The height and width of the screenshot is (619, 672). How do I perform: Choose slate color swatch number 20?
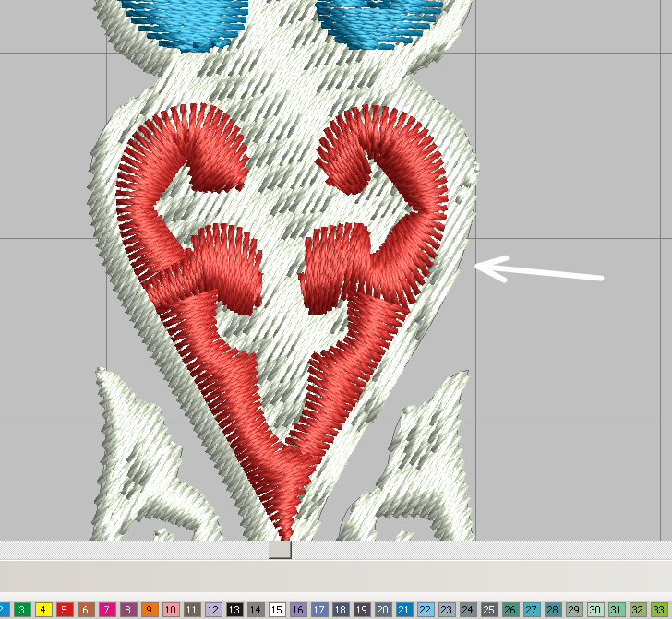pyautogui.click(x=383, y=610)
